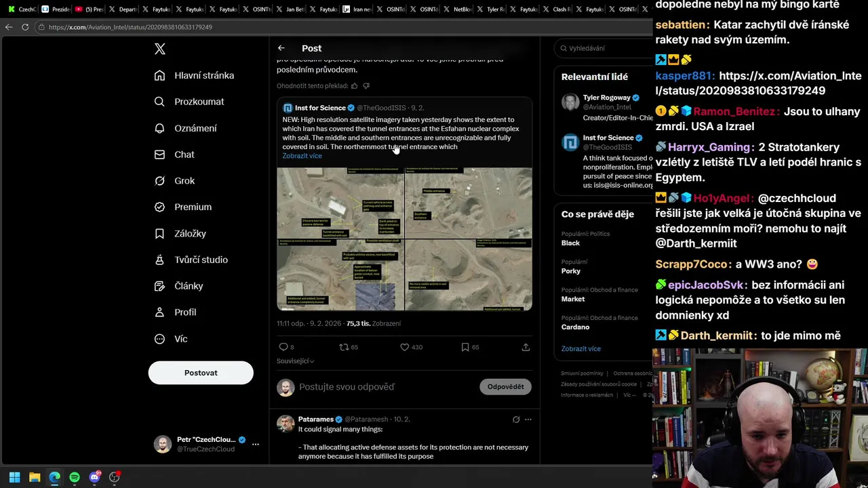
Task: Open trending topic Cardano
Action: (x=575, y=327)
